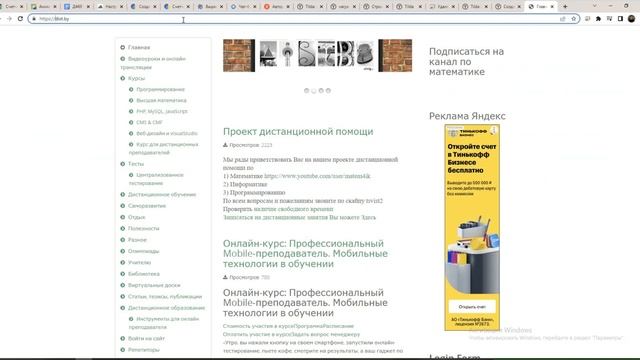The image size is (640, 360).
Task: Click the bullet icon beside Главная
Action: pos(122,47)
